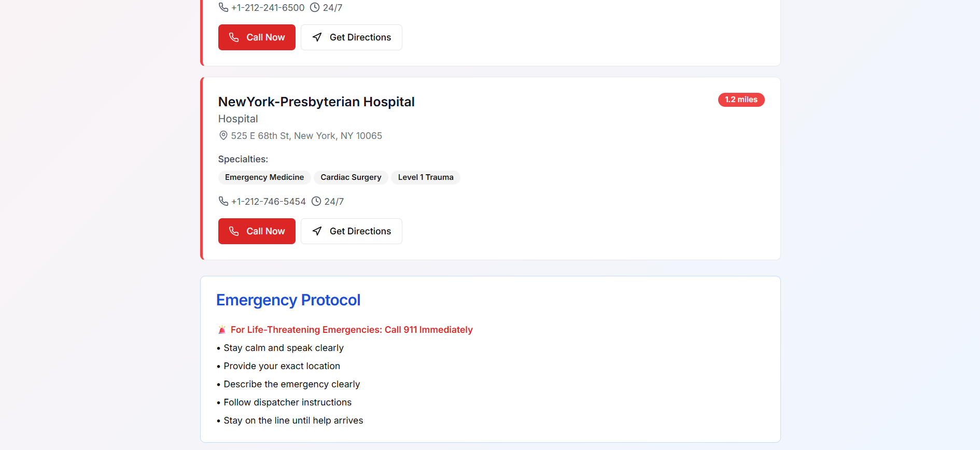The height and width of the screenshot is (450, 980).
Task: Select the Cardiac Surgery specialty tag
Action: click(x=351, y=177)
